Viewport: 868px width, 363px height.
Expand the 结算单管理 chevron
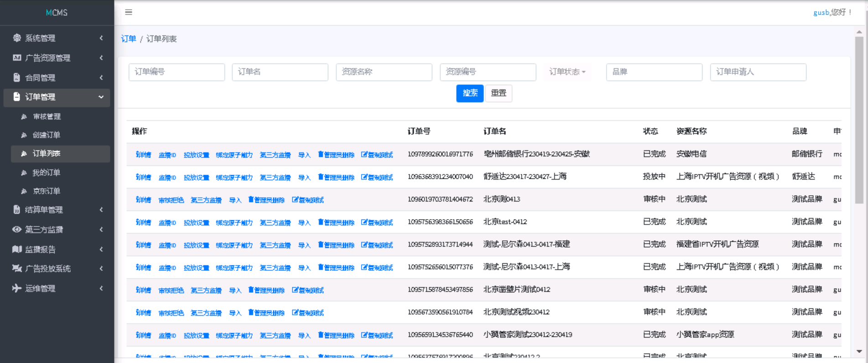pyautogui.click(x=101, y=209)
